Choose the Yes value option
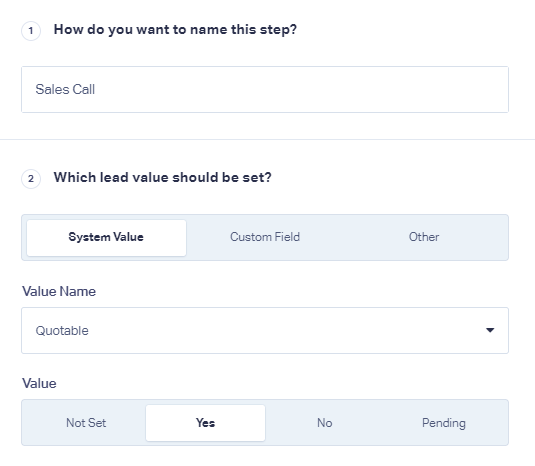535x466 pixels. pos(205,423)
